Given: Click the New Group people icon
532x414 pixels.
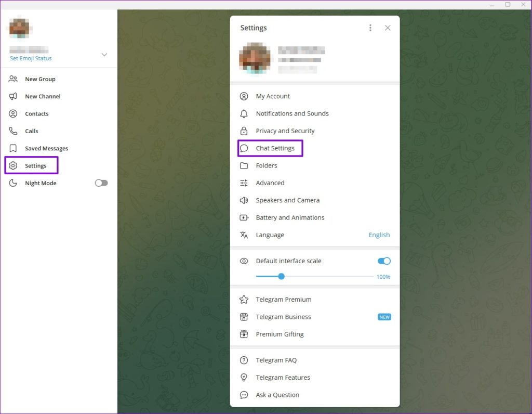Looking at the screenshot, I should click(x=13, y=79).
